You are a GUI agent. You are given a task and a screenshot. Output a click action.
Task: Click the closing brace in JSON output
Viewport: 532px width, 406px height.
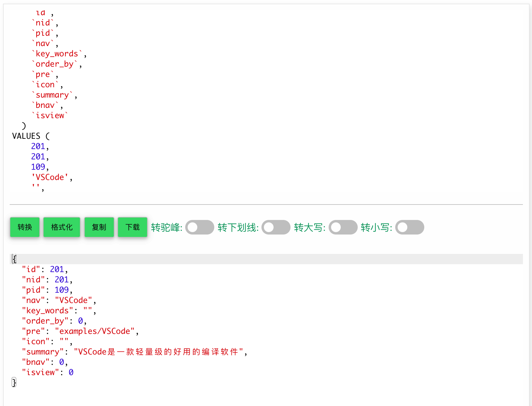(x=14, y=382)
